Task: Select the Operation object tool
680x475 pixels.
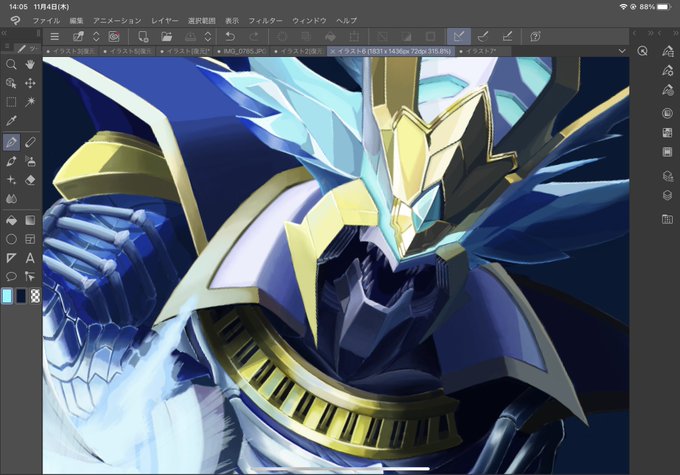Action: coord(11,83)
